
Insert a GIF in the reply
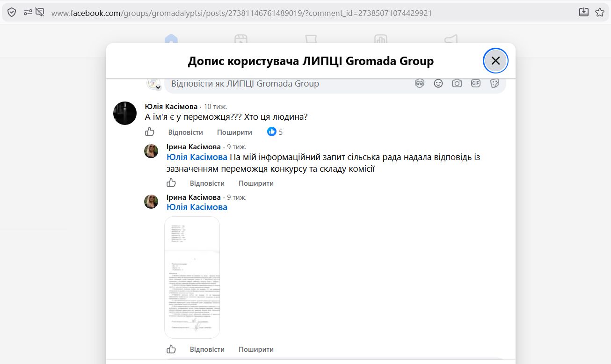point(476,83)
